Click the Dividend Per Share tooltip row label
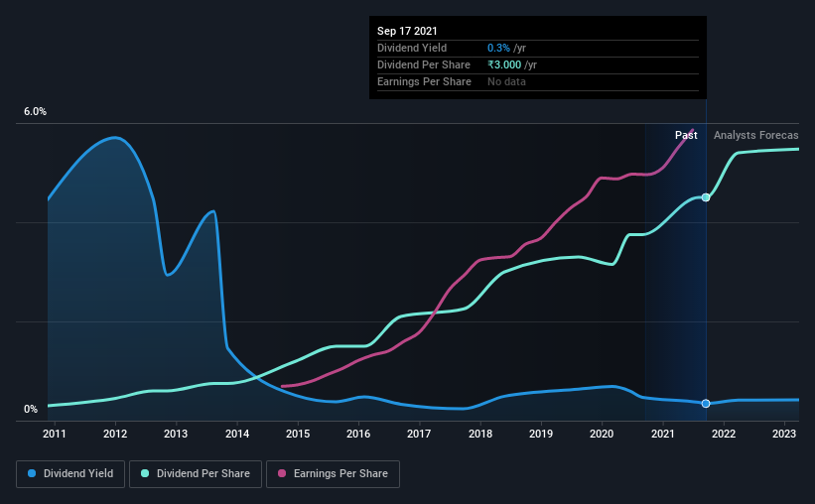815x504 pixels. click(x=424, y=64)
